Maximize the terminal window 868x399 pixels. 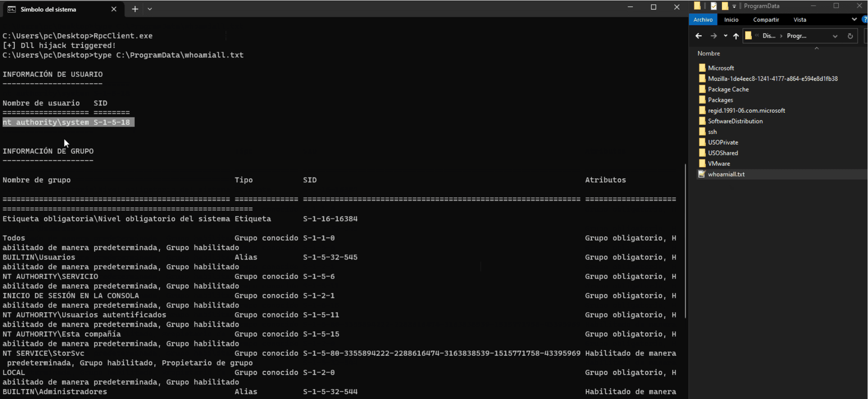654,7
